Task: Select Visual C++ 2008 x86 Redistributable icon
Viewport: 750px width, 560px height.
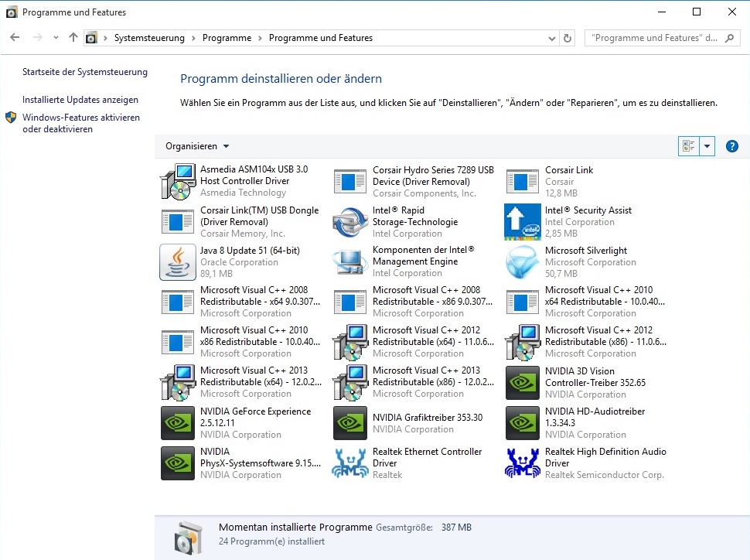Action: pos(350,302)
